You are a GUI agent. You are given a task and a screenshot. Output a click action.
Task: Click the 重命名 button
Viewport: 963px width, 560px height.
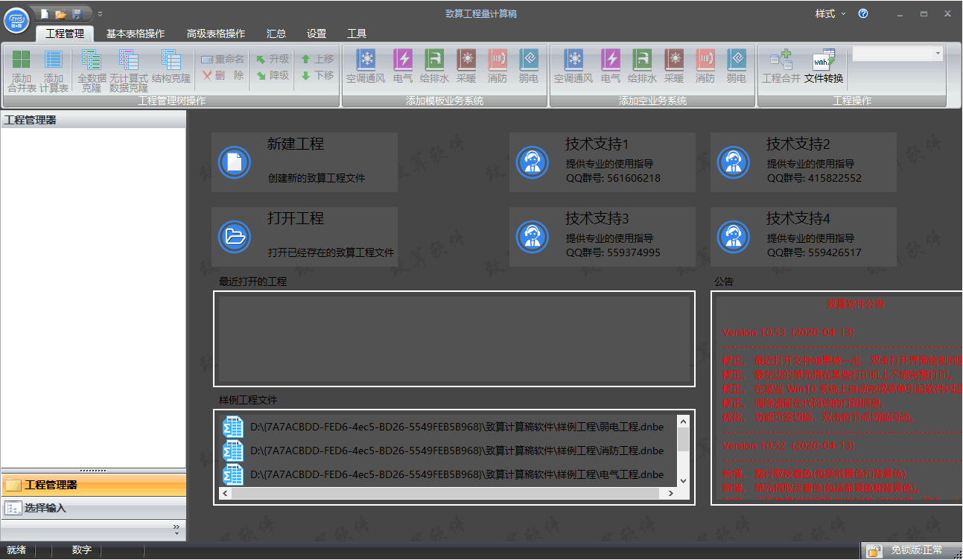(x=222, y=59)
